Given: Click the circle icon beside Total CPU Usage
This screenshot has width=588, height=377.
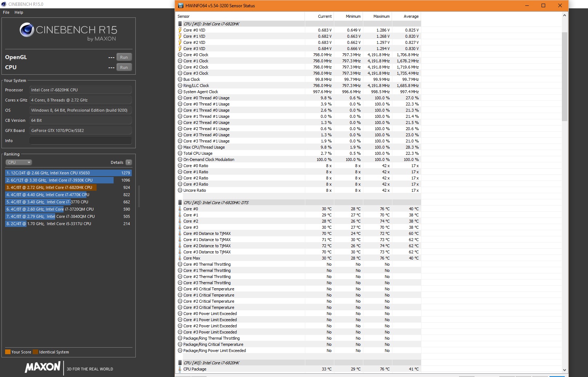Looking at the screenshot, I should 180,153.
